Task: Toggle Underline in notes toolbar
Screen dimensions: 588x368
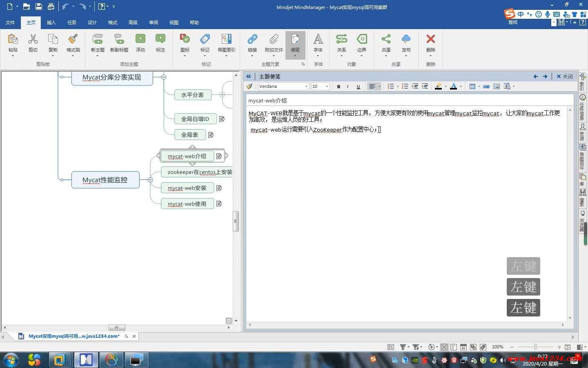Action: (x=358, y=86)
